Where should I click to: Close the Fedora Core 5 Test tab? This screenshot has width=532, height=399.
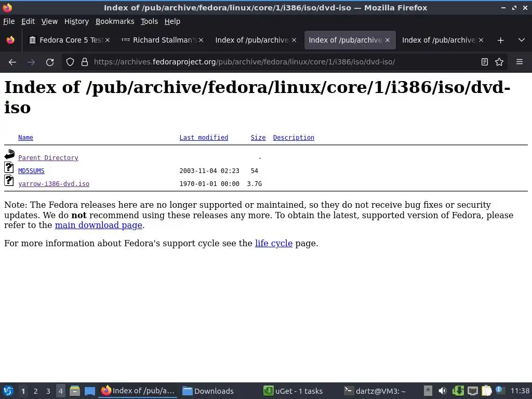tap(108, 40)
